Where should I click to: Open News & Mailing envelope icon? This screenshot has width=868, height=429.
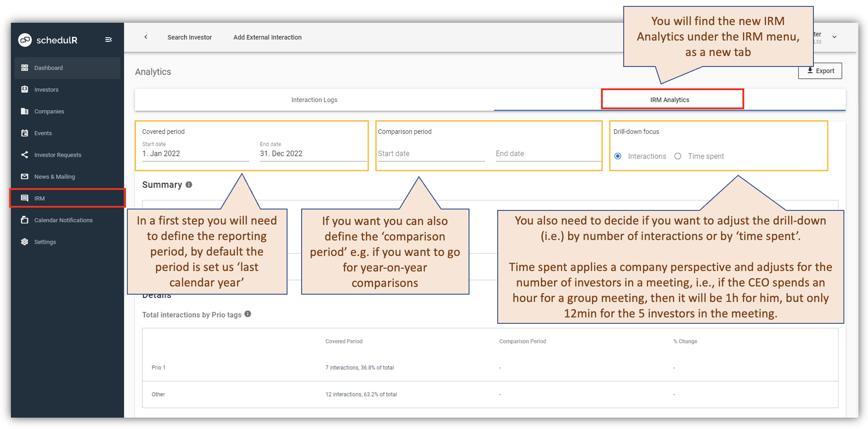coord(25,176)
